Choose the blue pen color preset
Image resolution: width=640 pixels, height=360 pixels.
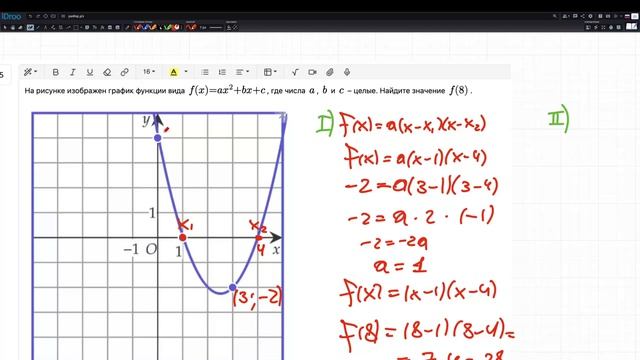click(145, 27)
